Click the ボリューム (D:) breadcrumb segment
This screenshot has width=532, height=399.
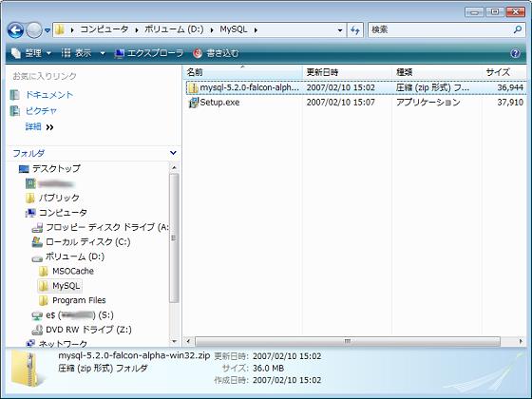(x=174, y=29)
